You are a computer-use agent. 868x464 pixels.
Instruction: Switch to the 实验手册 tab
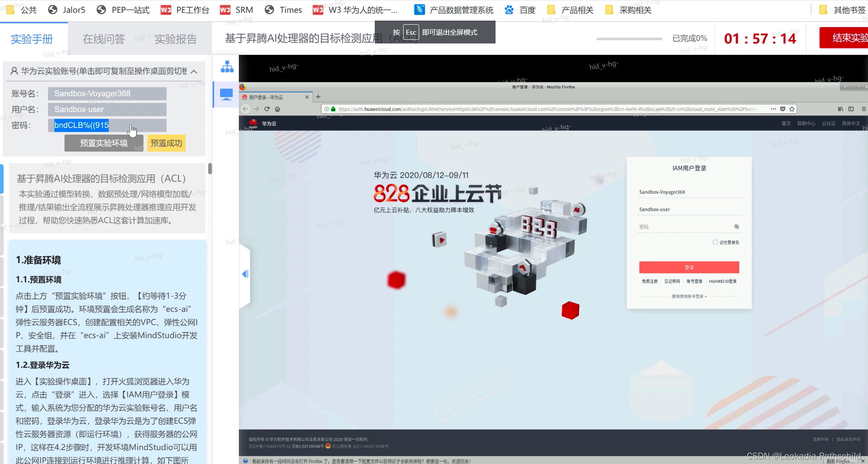(x=32, y=39)
